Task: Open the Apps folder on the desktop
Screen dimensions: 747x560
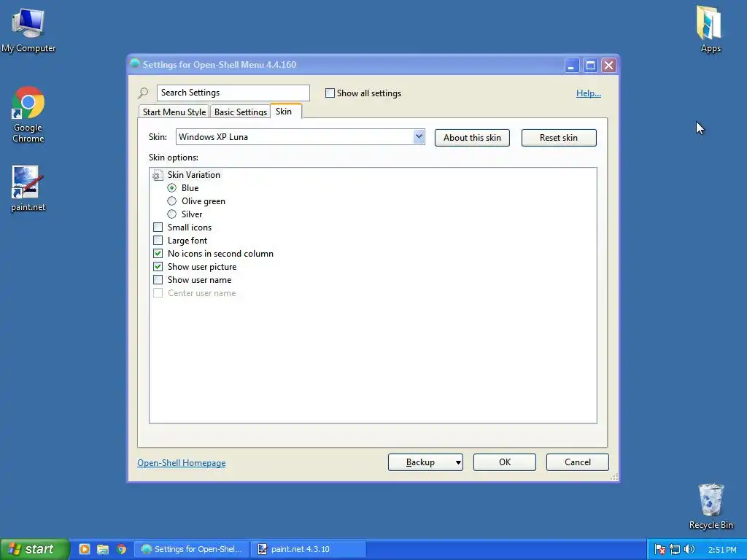Action: point(711,29)
